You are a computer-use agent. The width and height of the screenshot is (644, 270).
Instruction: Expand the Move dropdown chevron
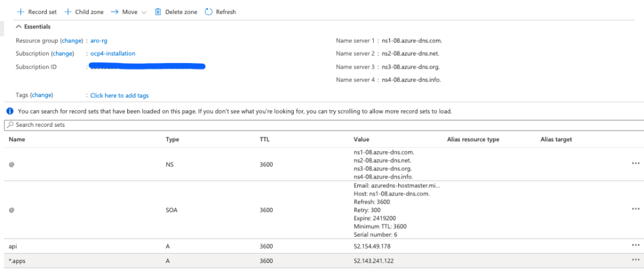coord(144,12)
